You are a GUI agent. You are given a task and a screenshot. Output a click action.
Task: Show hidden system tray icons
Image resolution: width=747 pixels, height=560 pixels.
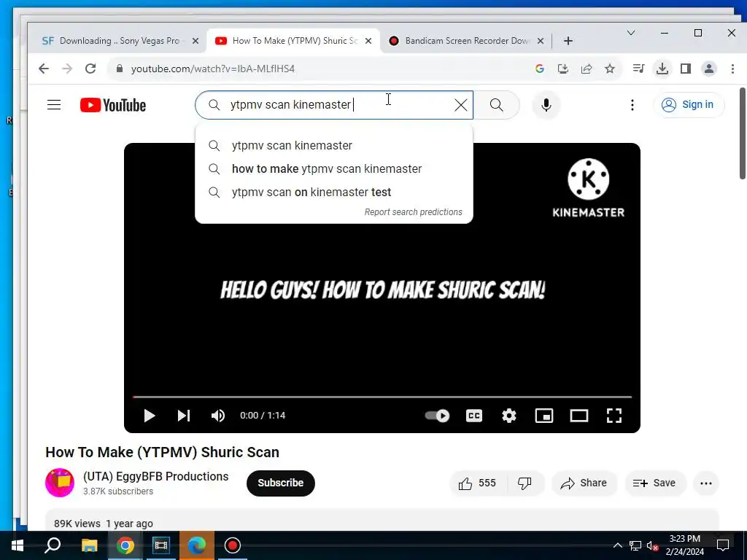(x=617, y=545)
